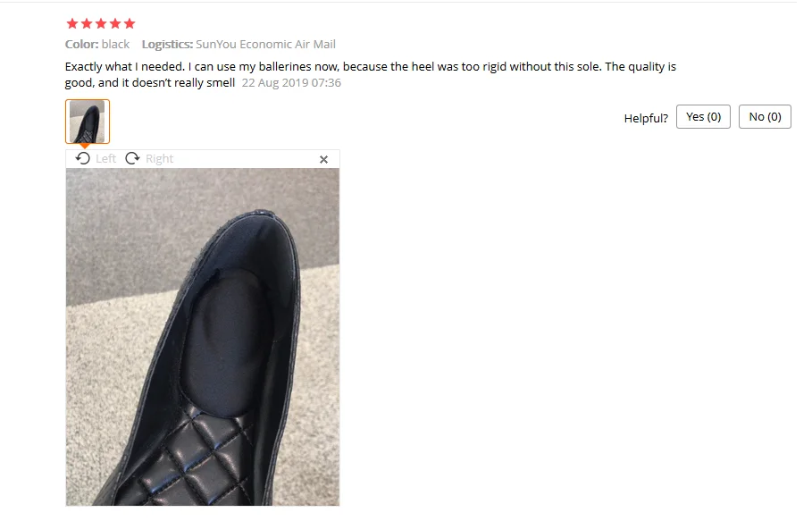The image size is (812, 521).
Task: Click the third red rating star
Action: click(x=101, y=23)
